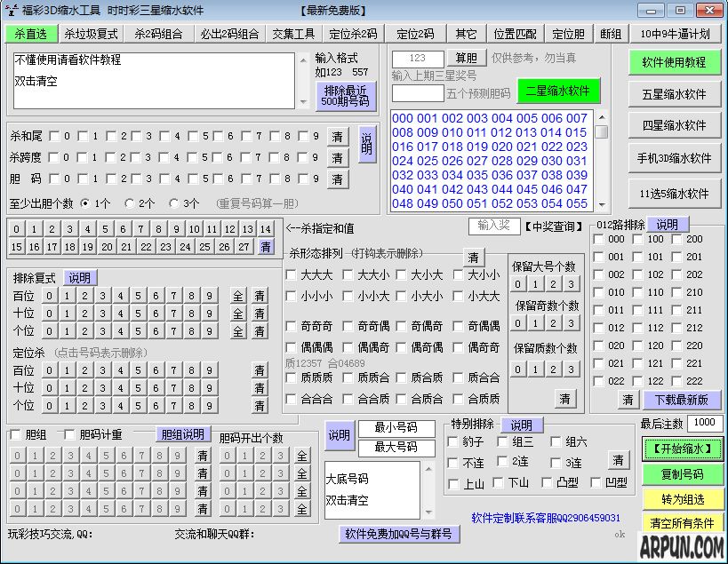
Task: Check the 胆组 checkbox
Action: click(x=15, y=434)
